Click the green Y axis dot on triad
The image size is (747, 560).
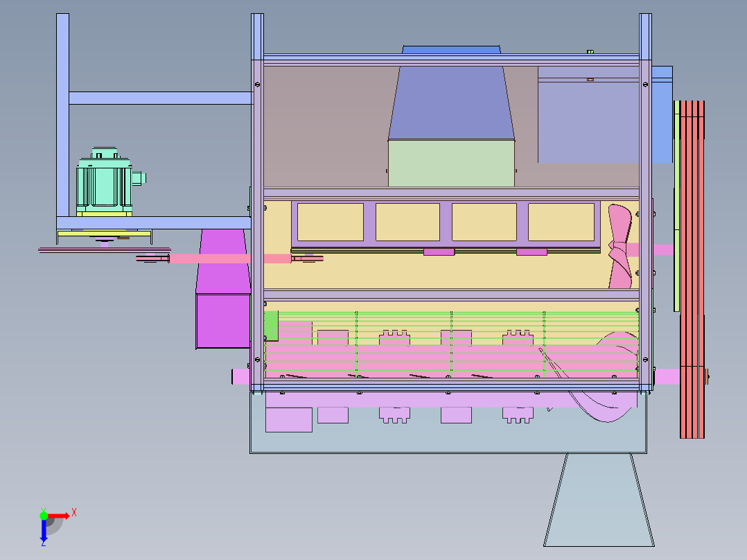point(44,516)
